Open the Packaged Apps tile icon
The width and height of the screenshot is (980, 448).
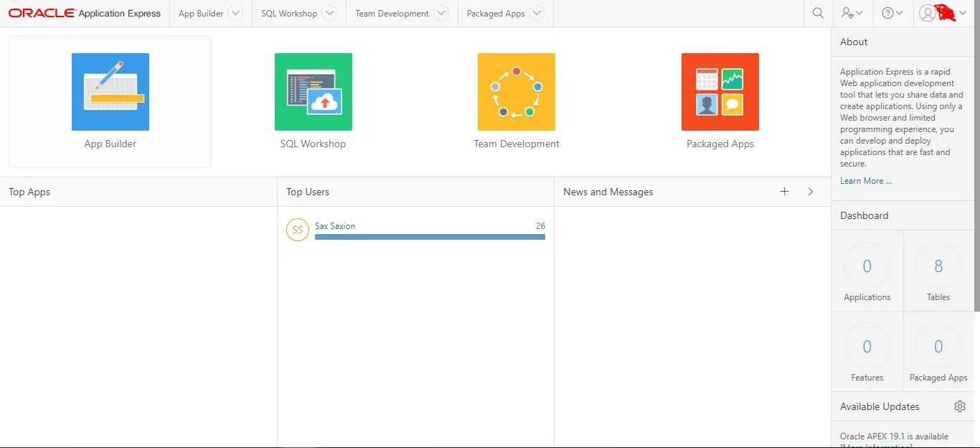tap(720, 92)
